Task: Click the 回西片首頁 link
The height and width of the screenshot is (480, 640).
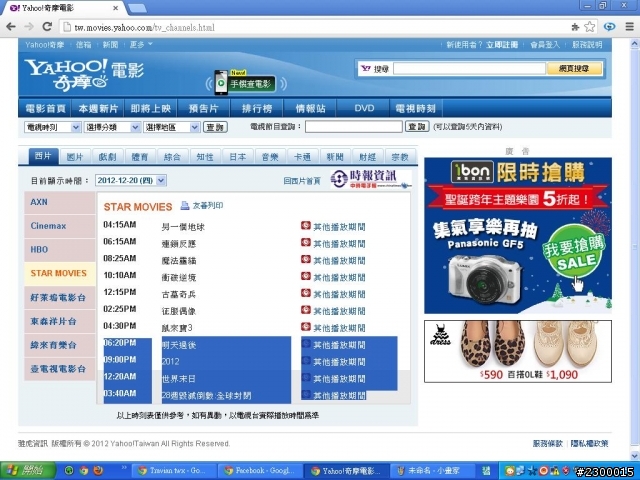Action: point(302,181)
